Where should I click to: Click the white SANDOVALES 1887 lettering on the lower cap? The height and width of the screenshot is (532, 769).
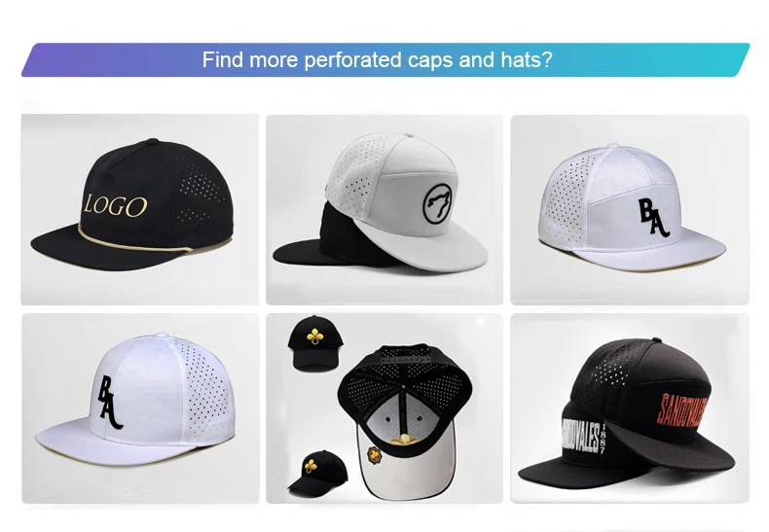(x=583, y=437)
